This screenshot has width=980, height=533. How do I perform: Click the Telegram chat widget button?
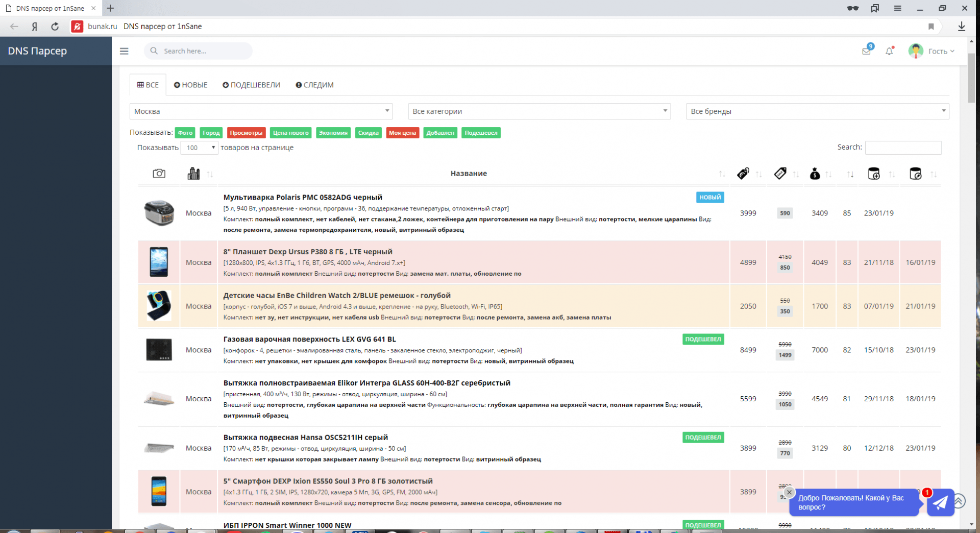(x=940, y=502)
